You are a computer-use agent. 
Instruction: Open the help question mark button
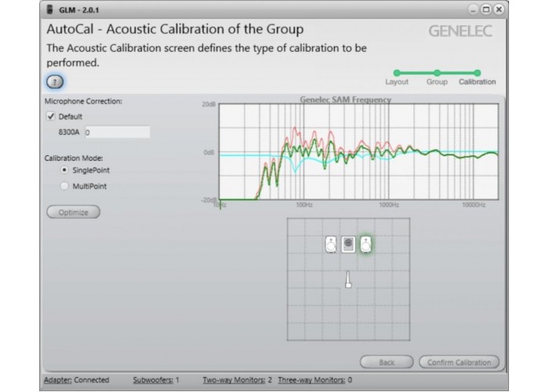point(55,82)
